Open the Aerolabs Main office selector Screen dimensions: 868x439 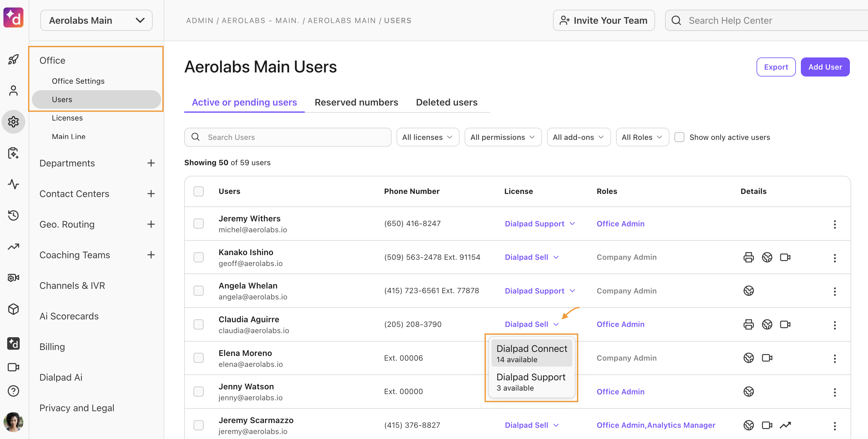96,20
